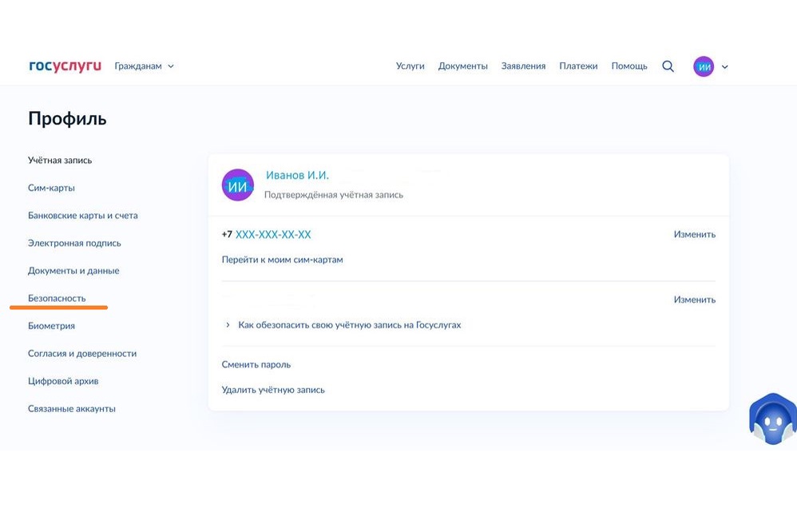Open Биометрия section in sidebar
The image size is (797, 532).
click(51, 326)
